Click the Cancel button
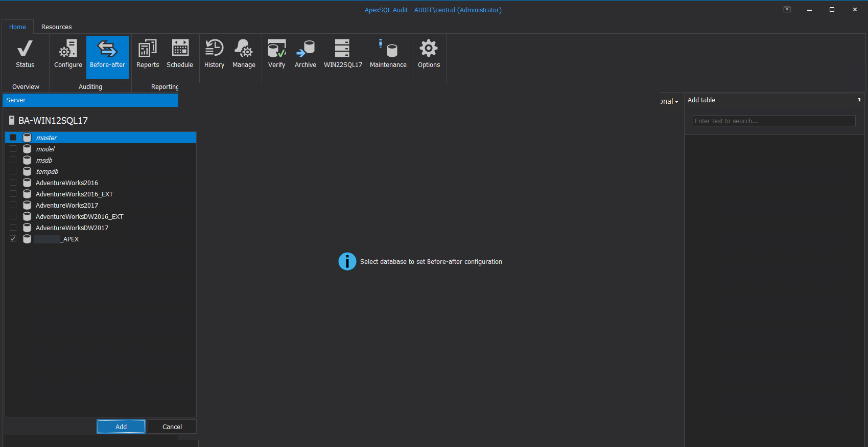 (x=172, y=427)
